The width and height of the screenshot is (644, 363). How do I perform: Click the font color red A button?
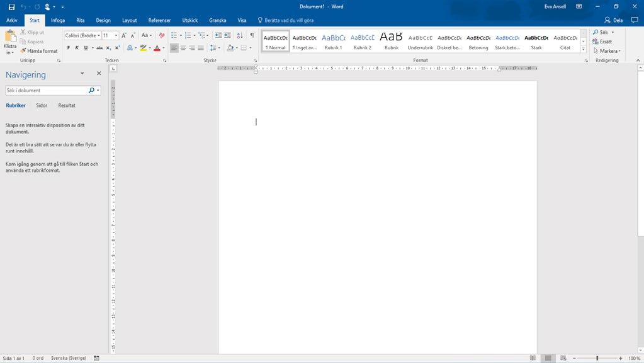(157, 48)
